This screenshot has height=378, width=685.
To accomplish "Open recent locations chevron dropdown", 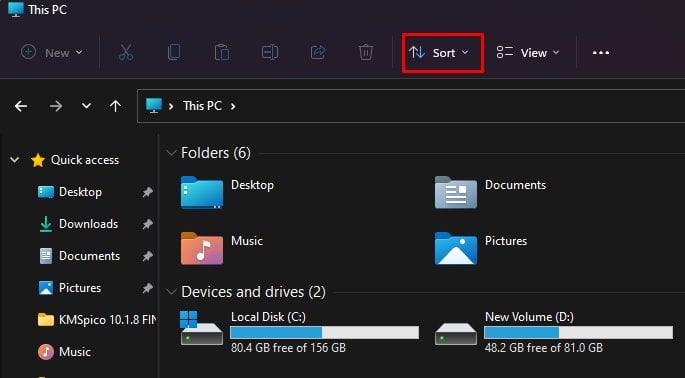I will [x=86, y=106].
